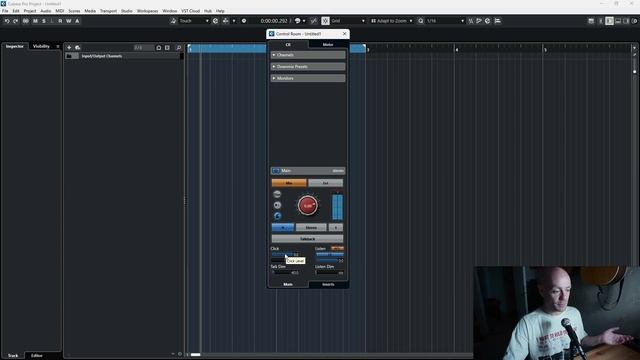This screenshot has height=360, width=640.
Task: Open Setup Window Layout icon top right
Action: (x=591, y=21)
